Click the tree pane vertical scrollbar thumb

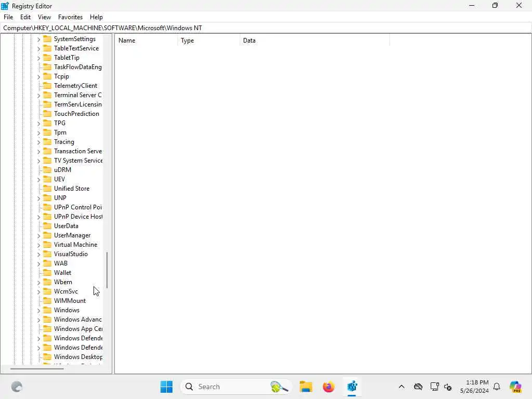coord(107,270)
